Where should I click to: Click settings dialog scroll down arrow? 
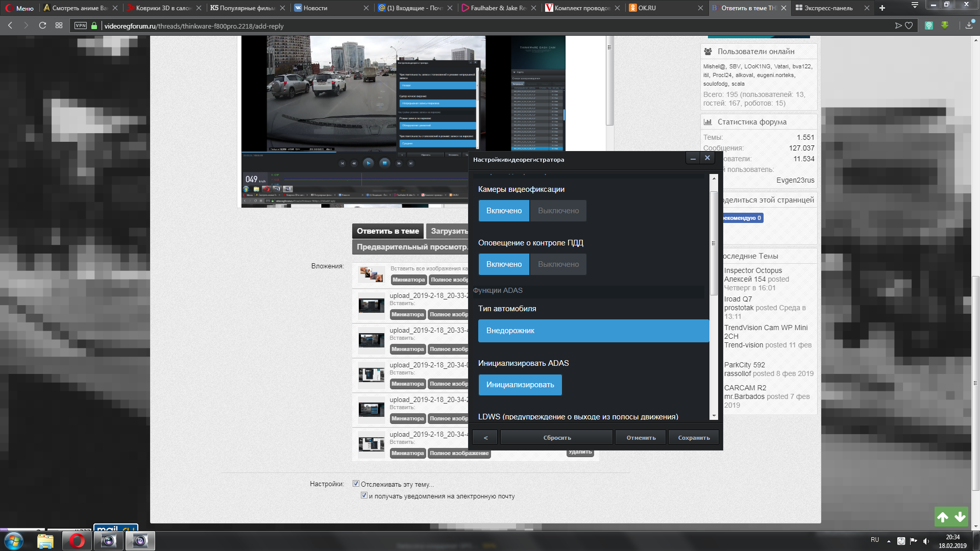[x=714, y=416]
